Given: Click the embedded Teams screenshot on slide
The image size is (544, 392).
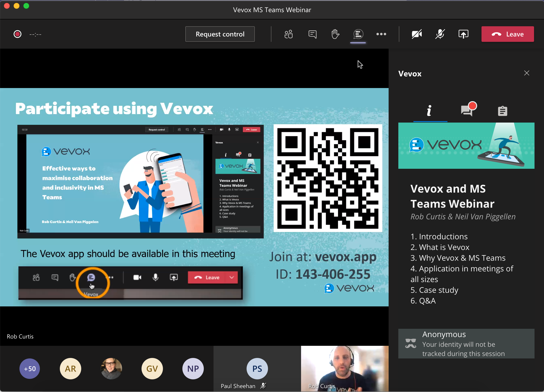Looking at the screenshot, I should coord(141,181).
